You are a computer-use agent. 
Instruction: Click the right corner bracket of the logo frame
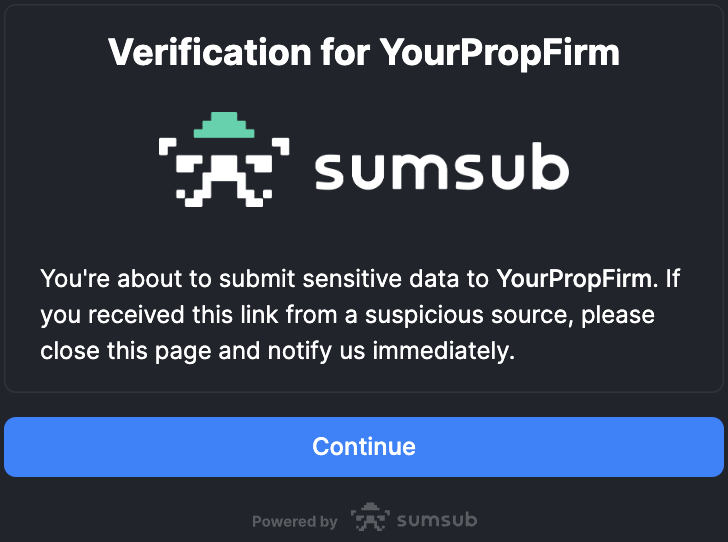(x=282, y=150)
